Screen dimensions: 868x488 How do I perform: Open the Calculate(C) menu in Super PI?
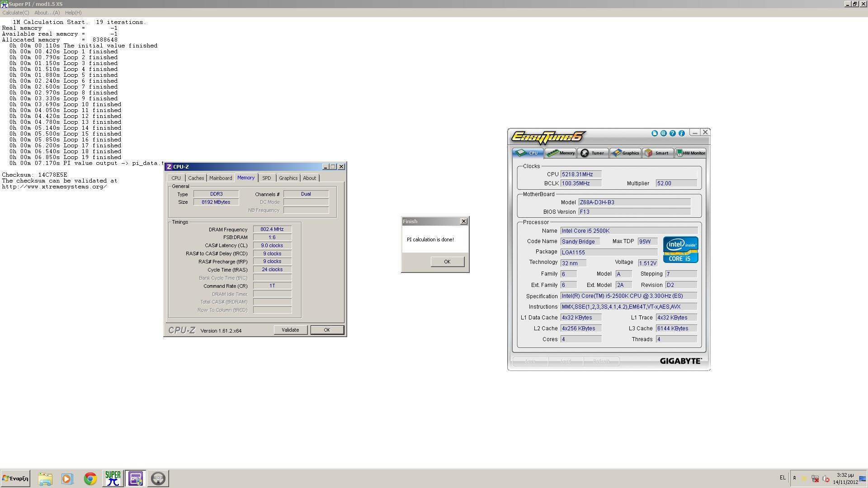[x=16, y=13]
